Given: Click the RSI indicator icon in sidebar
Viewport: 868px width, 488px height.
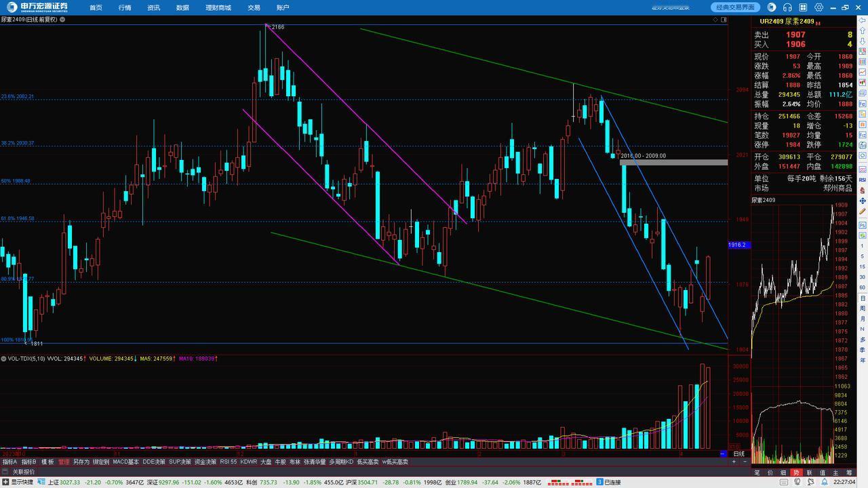Looking at the screenshot, I should 861,180.
